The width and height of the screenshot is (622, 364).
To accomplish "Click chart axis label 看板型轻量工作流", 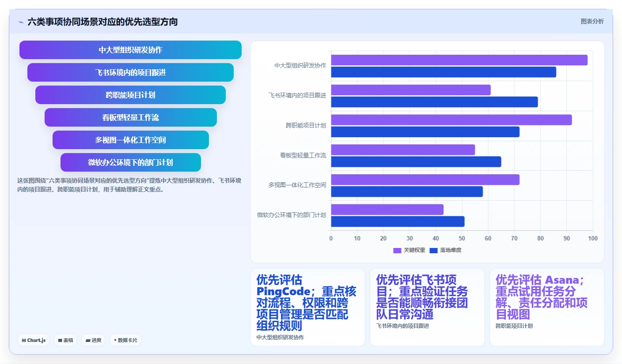I will 303,155.
